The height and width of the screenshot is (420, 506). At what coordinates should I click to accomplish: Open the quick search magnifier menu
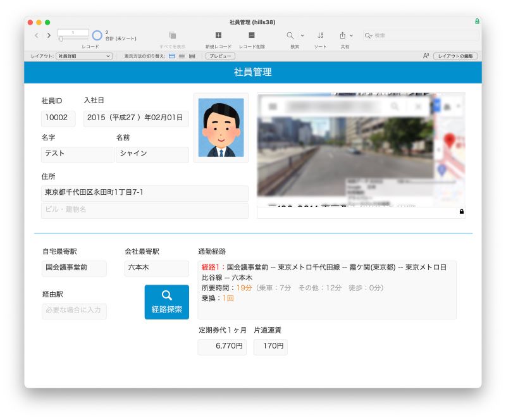coord(368,35)
